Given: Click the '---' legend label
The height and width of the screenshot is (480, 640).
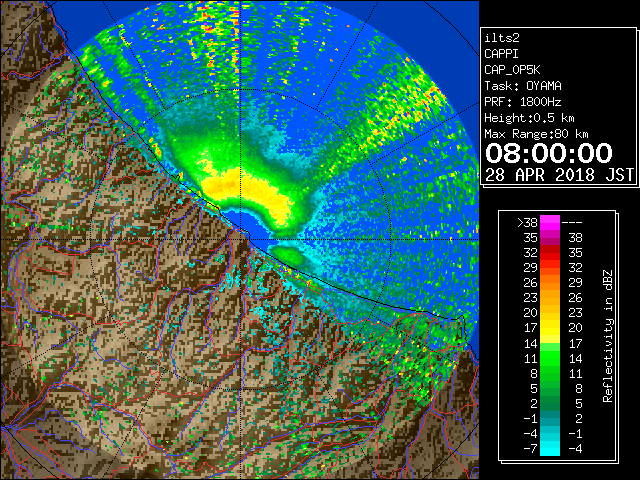Looking at the screenshot, I should point(572,223).
